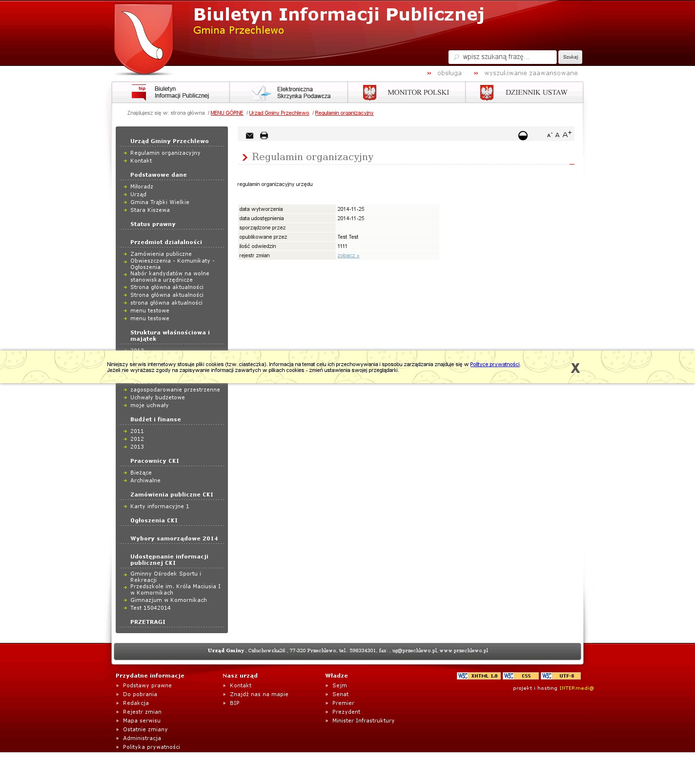695x784 pixels.
Task: Toggle the high contrast mode icon
Action: (x=523, y=136)
